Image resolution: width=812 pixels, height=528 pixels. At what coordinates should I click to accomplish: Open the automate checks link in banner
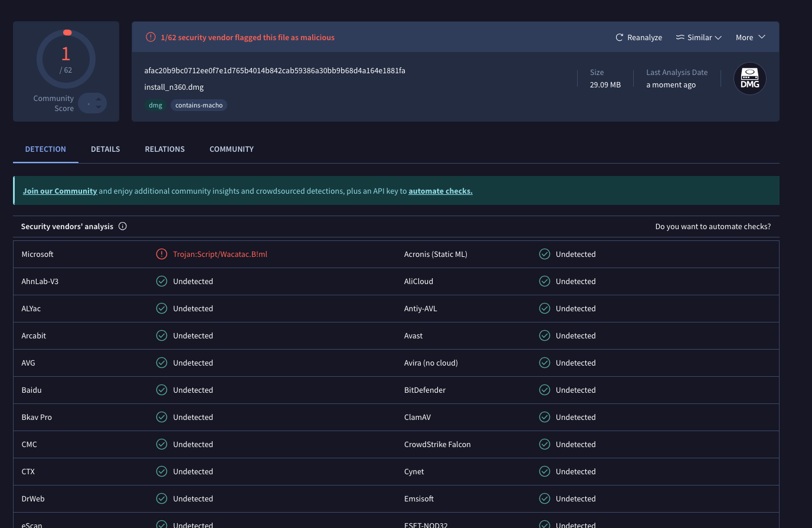coord(440,191)
